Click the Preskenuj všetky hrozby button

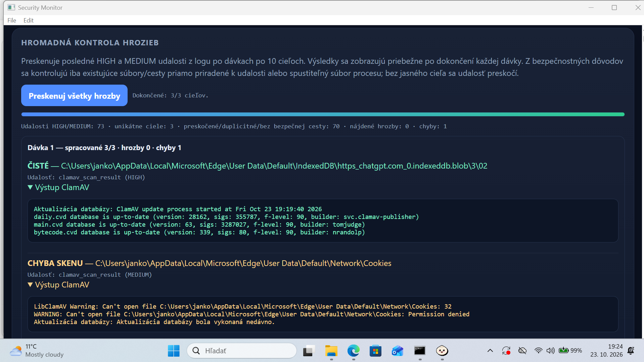[x=74, y=96]
